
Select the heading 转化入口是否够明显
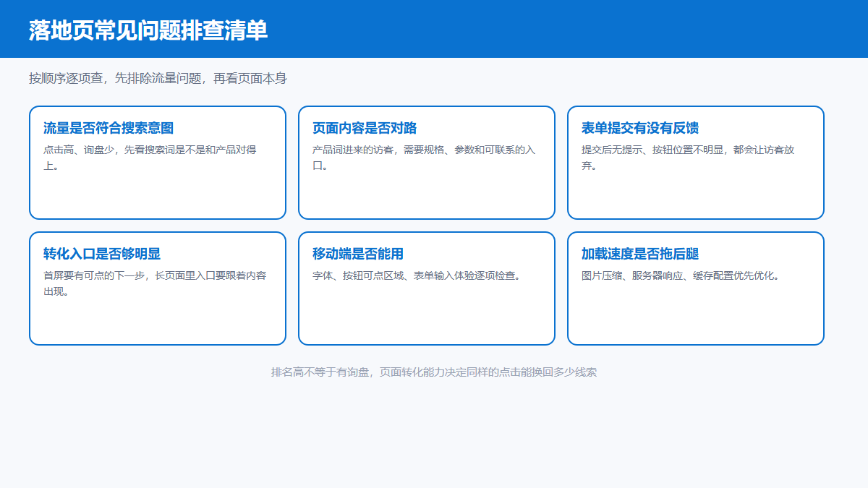(102, 254)
